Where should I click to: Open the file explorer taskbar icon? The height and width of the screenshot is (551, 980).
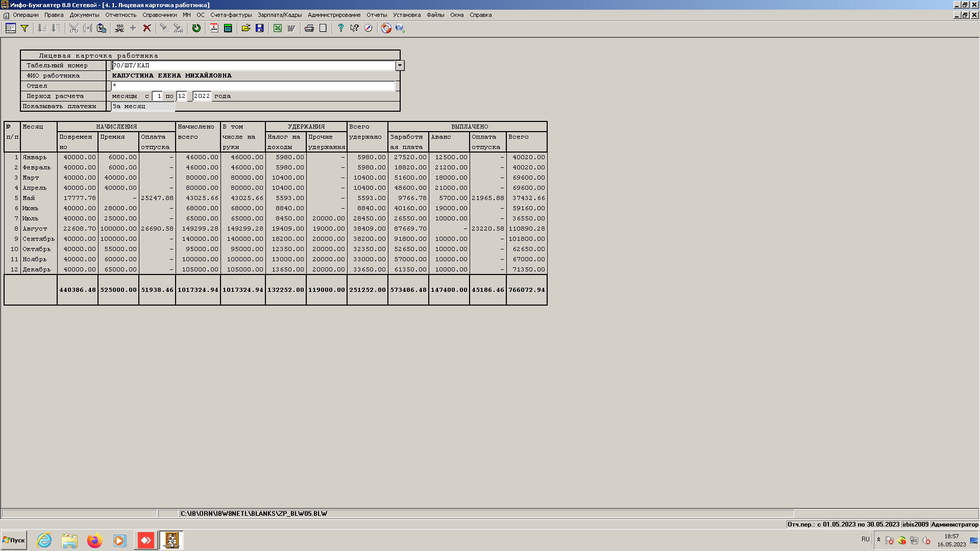[x=69, y=540]
